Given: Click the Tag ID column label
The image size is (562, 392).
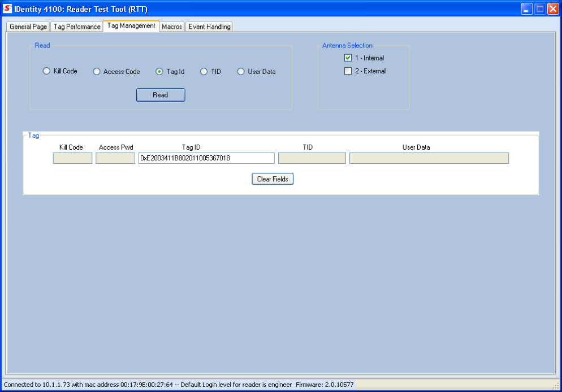Looking at the screenshot, I should pyautogui.click(x=191, y=147).
